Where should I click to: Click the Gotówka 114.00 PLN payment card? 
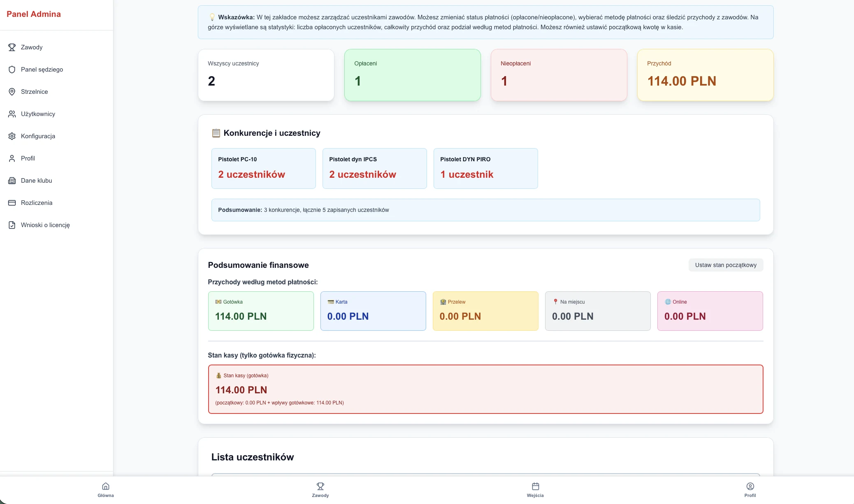[x=261, y=311]
